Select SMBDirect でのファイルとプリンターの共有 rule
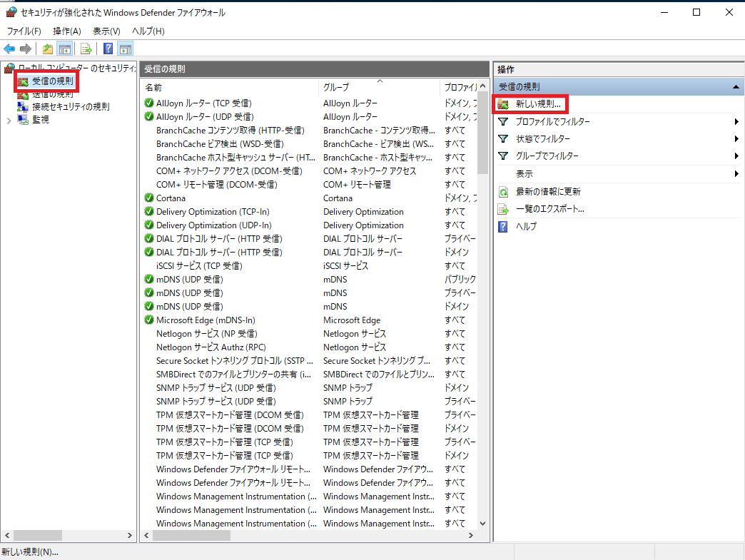745x560 pixels. click(234, 375)
